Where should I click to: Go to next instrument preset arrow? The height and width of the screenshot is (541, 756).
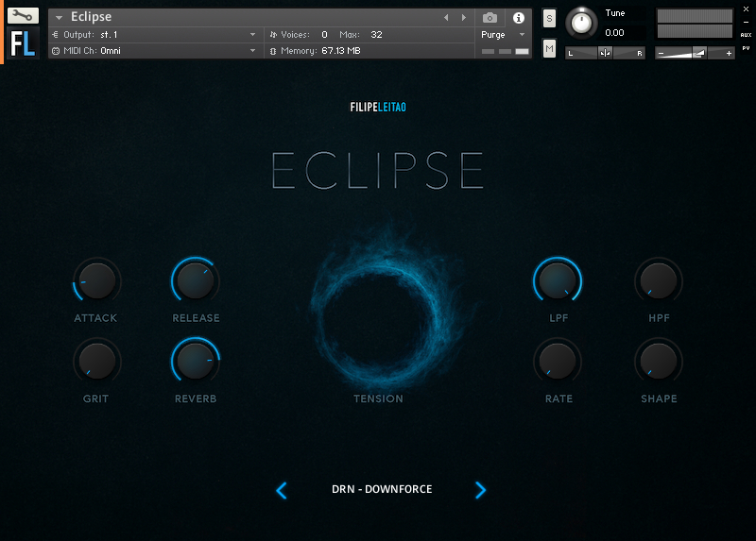[464, 17]
